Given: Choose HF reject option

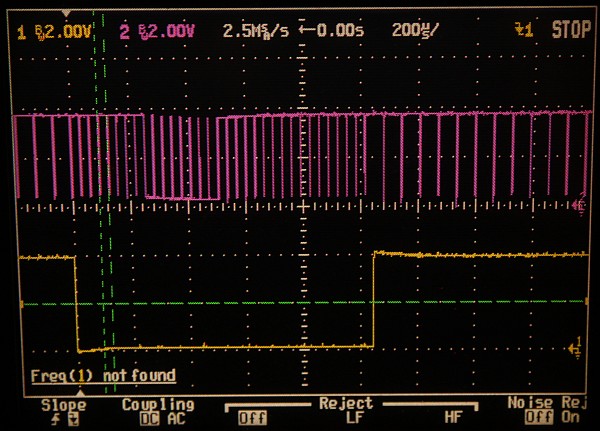Looking at the screenshot, I should (453, 419).
